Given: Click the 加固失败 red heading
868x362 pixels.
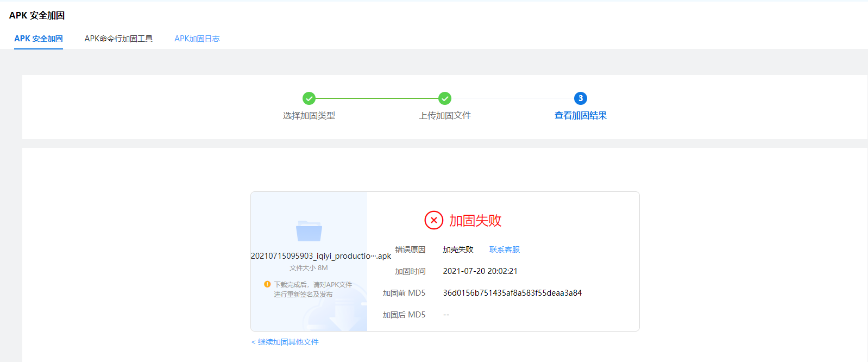Looking at the screenshot, I should [x=475, y=221].
